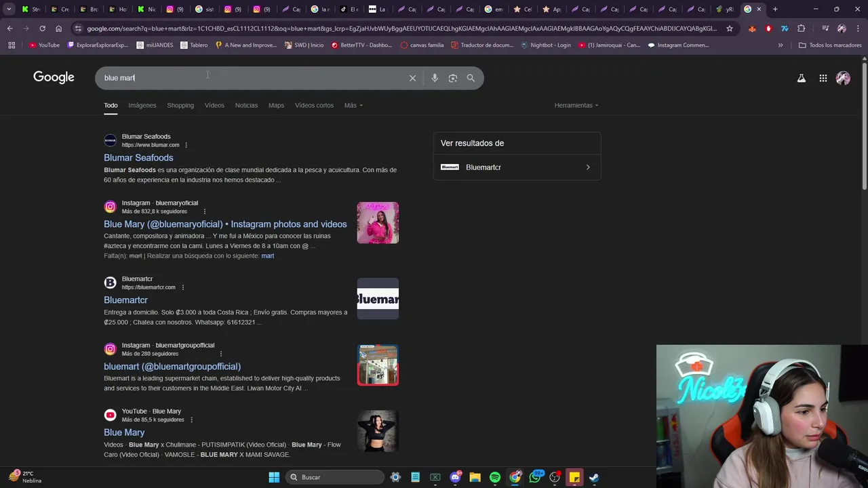Open the Todos los marcadores folder
The image size is (868, 488).
(x=830, y=45)
